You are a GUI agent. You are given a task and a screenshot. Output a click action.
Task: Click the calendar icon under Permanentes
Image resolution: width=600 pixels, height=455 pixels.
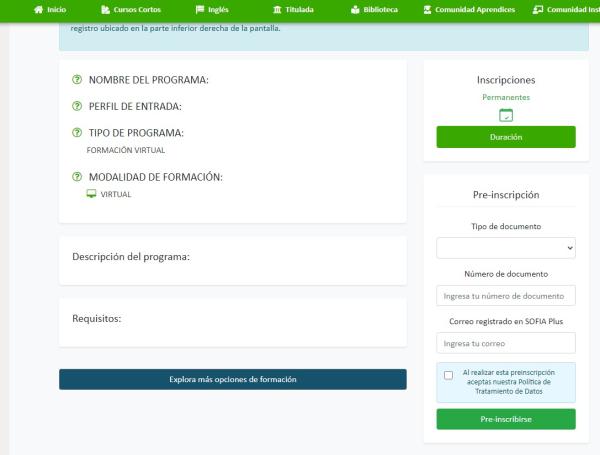coord(505,115)
